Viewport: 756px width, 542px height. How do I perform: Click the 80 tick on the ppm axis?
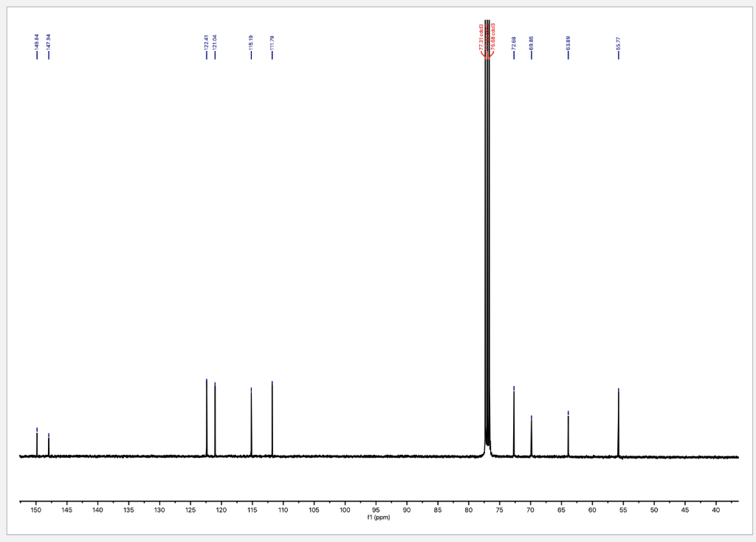(x=469, y=510)
